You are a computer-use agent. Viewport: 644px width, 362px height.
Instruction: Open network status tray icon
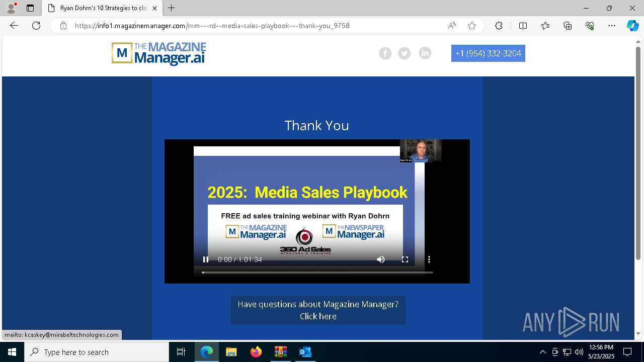pyautogui.click(x=567, y=352)
